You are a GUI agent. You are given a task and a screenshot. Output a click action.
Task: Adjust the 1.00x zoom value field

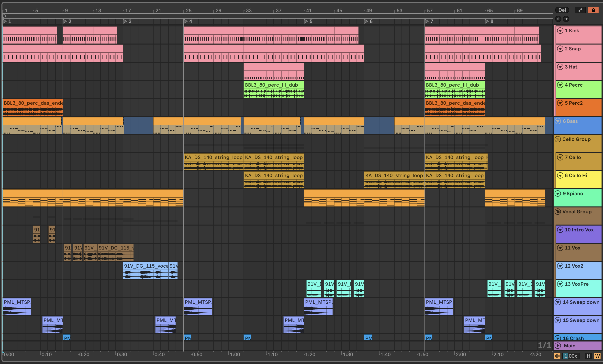pos(571,356)
